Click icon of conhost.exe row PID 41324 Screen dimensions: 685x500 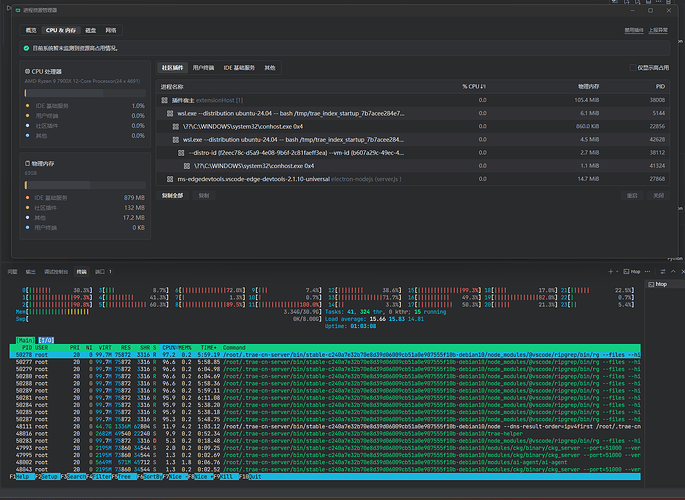pyautogui.click(x=187, y=166)
